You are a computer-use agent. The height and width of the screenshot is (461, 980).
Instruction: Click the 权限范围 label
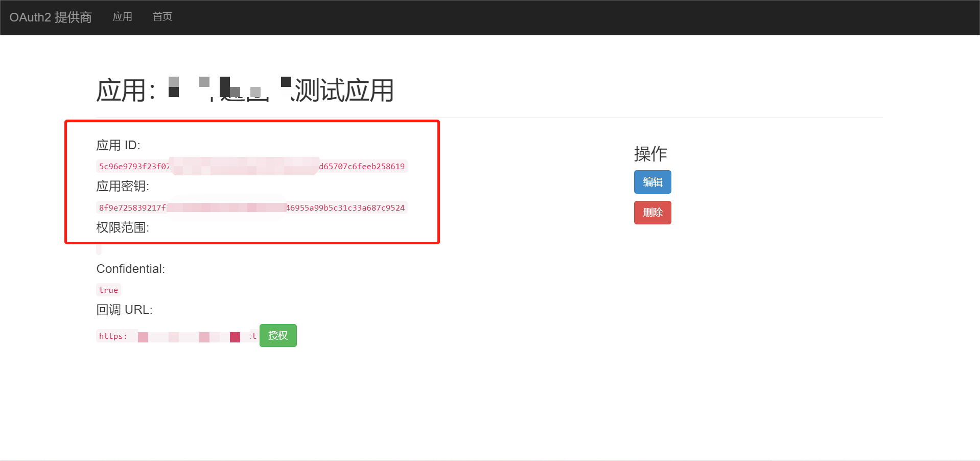coord(123,227)
